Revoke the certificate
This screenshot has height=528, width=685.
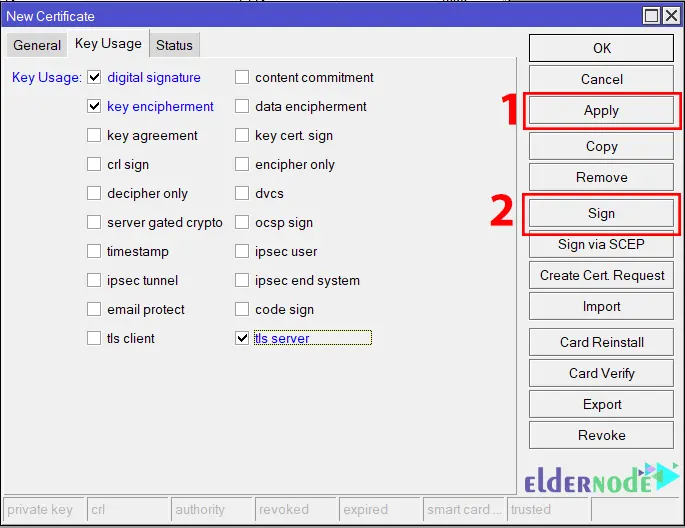[x=601, y=435]
